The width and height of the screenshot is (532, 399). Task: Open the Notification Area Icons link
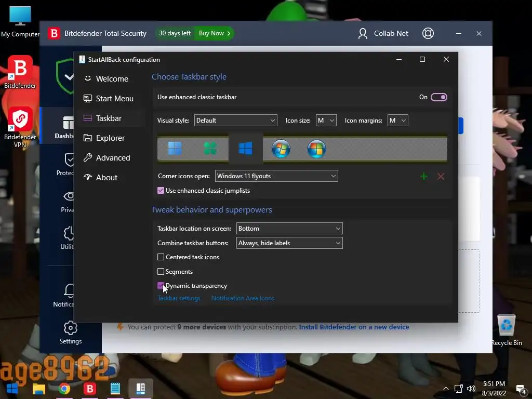click(x=243, y=298)
